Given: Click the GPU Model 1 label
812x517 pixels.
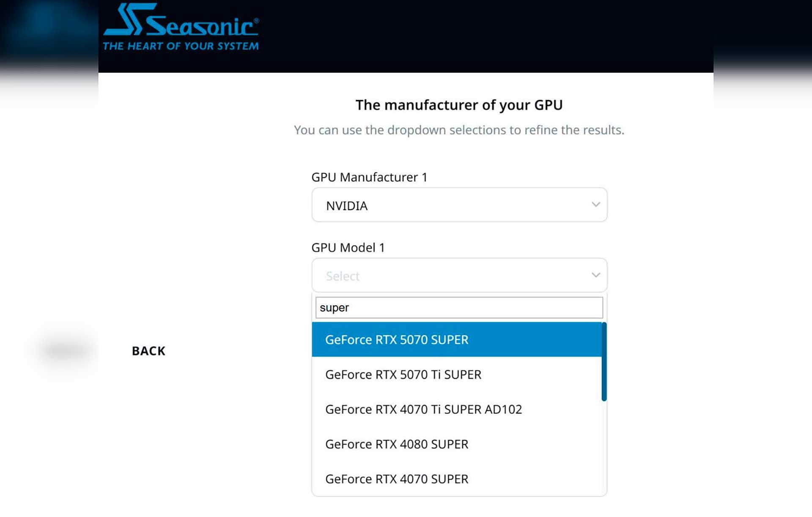Looking at the screenshot, I should point(348,247).
